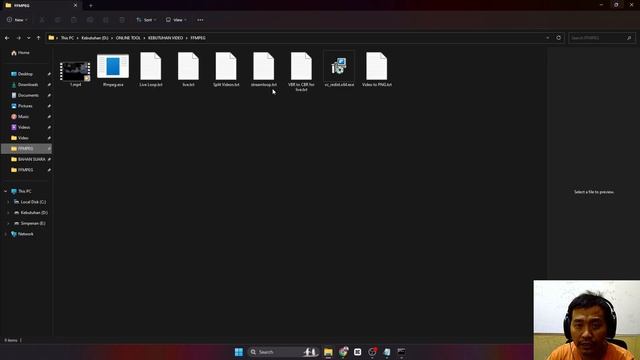Close the FFMPEG tab

coord(75,6)
